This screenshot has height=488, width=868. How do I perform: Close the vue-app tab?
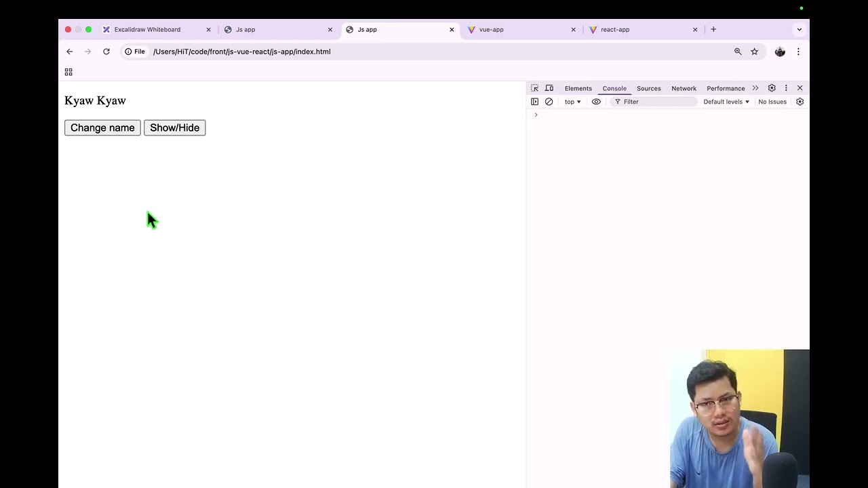573,29
